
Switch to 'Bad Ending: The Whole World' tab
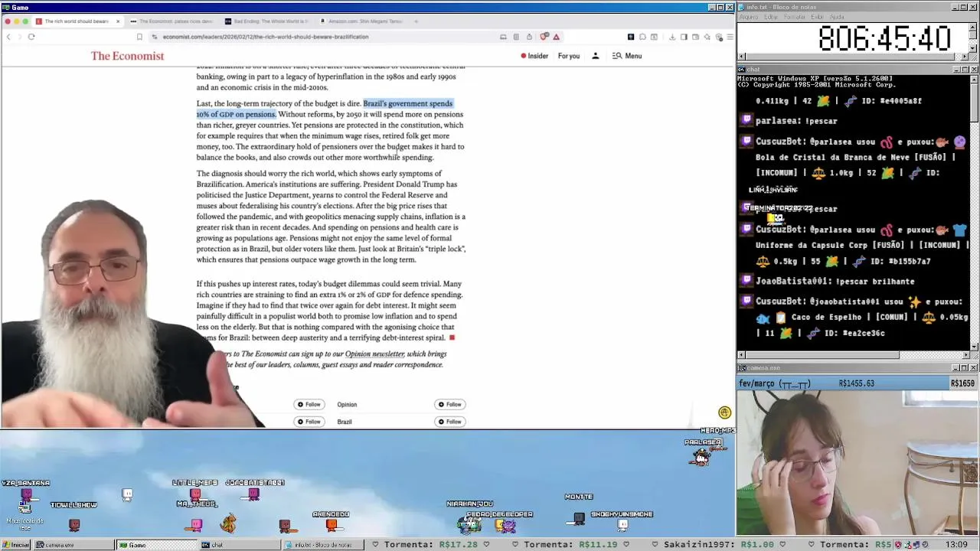(x=265, y=21)
